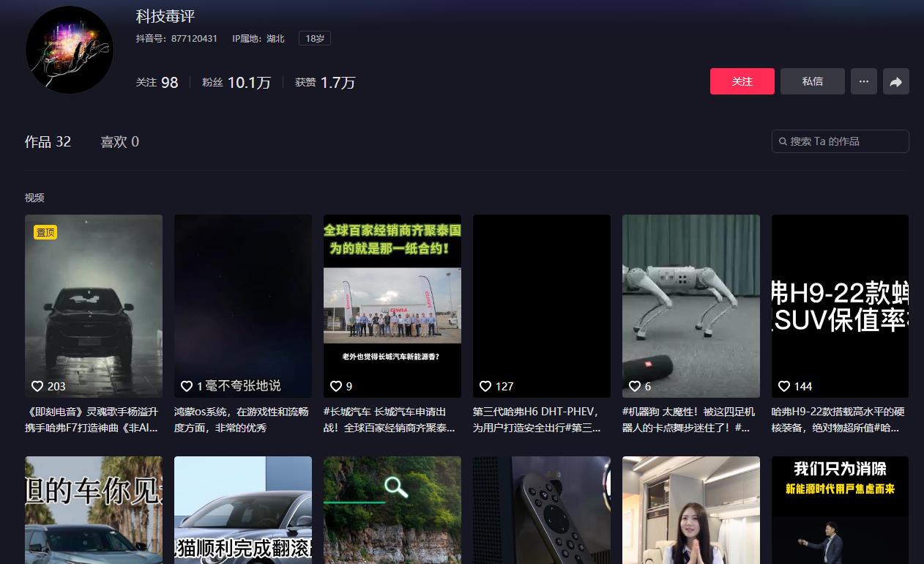Image resolution: width=924 pixels, height=564 pixels.
Task: Click the 科技毒评 profile avatar
Action: pyautogui.click(x=70, y=50)
